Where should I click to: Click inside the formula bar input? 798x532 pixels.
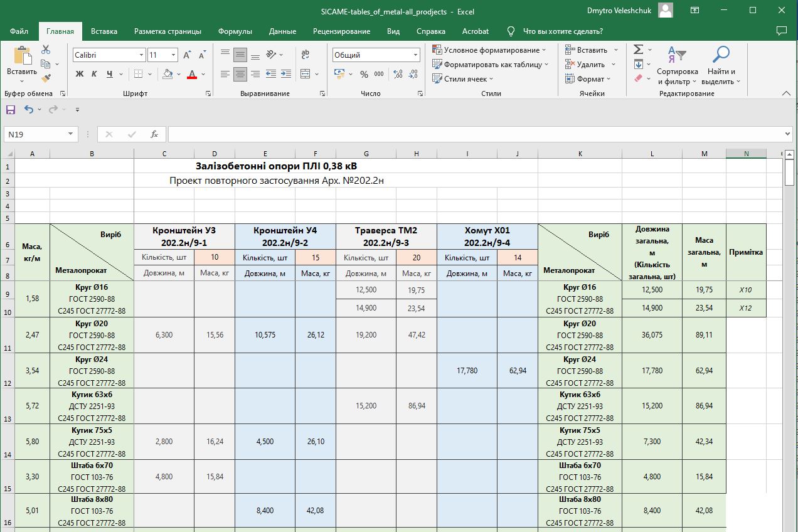(x=476, y=134)
